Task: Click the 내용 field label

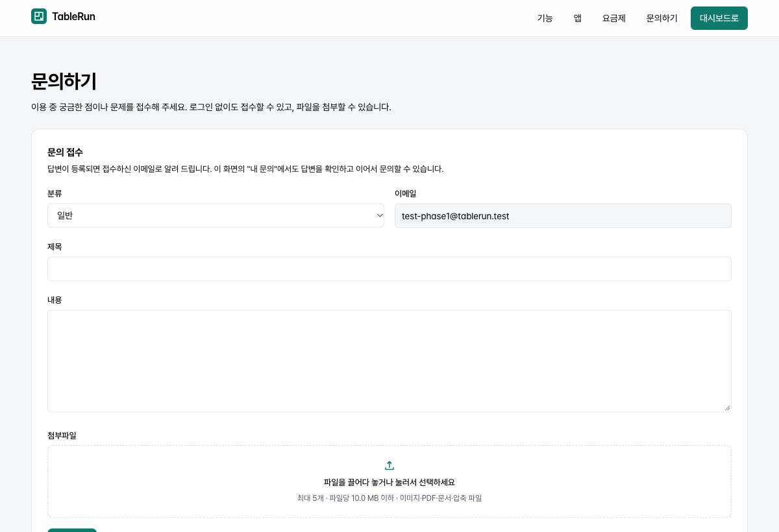Action: pyautogui.click(x=55, y=300)
